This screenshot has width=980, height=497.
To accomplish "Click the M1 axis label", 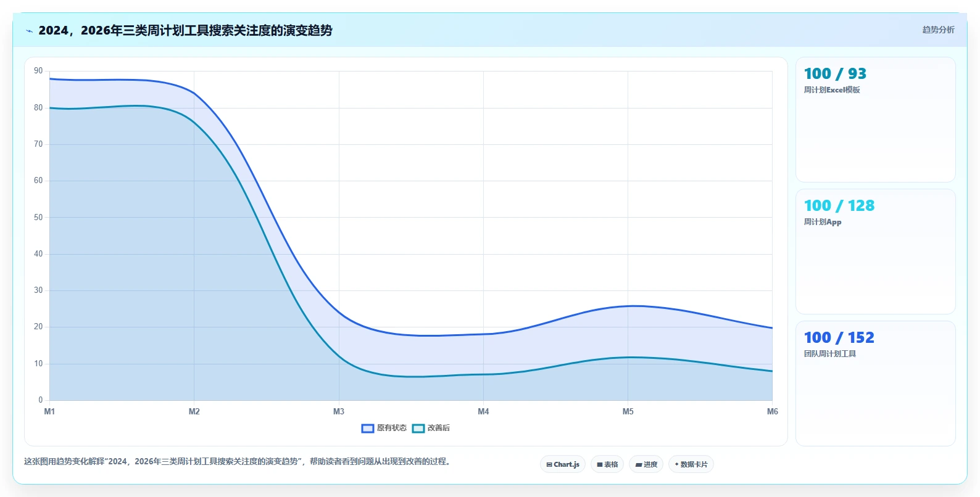I will (x=49, y=411).
